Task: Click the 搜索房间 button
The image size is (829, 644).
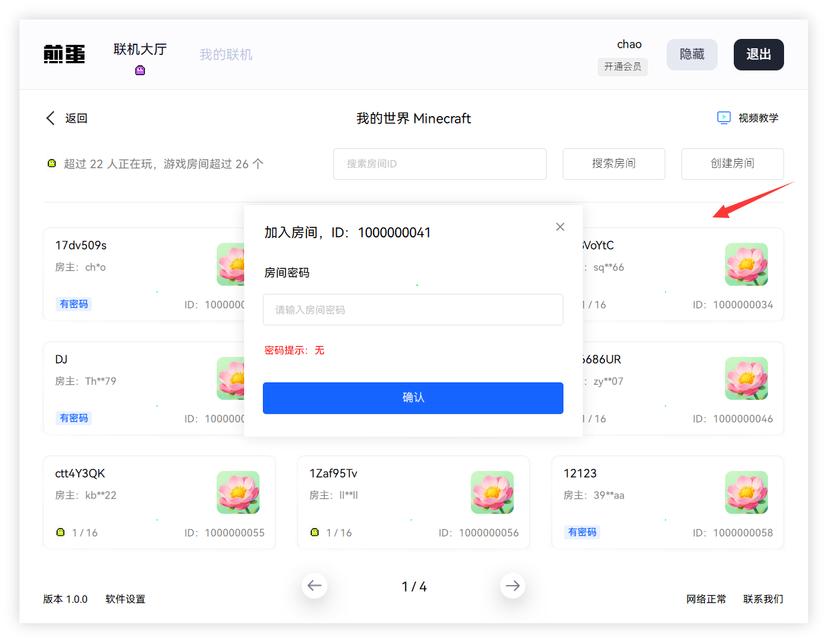Action: [613, 164]
